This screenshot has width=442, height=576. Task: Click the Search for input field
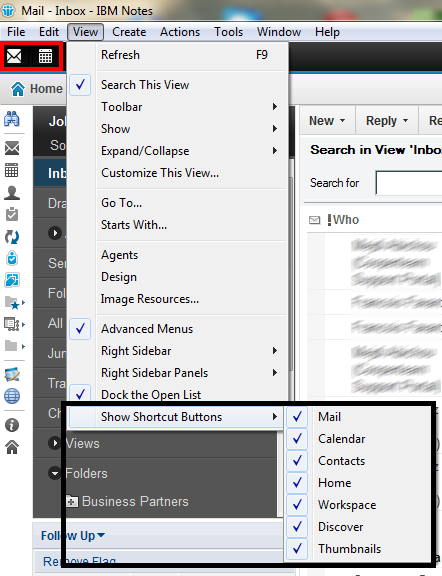coord(409,183)
